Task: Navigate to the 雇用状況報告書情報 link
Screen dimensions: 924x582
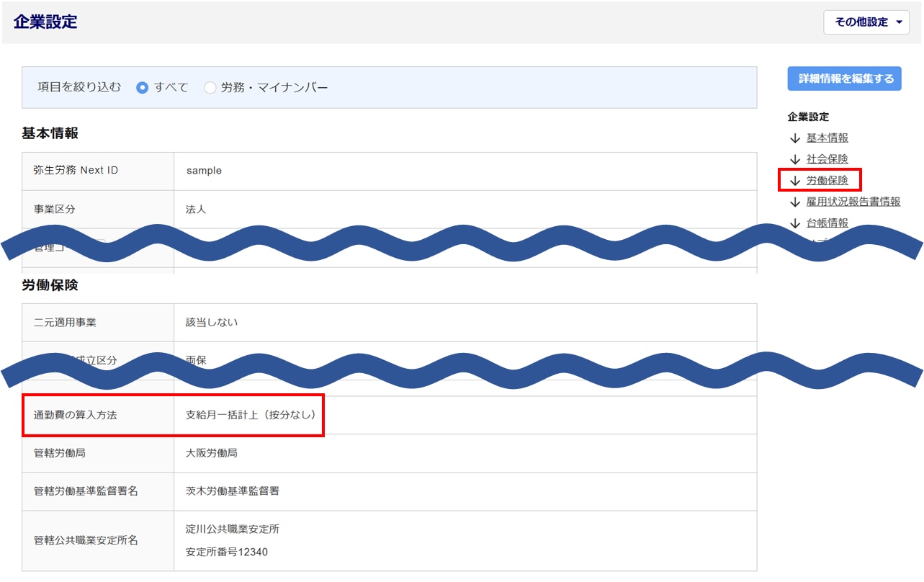Action: [x=853, y=202]
